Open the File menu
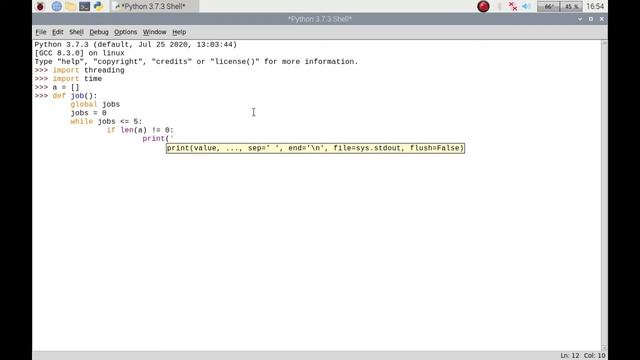This screenshot has height=360, width=640. (41, 32)
